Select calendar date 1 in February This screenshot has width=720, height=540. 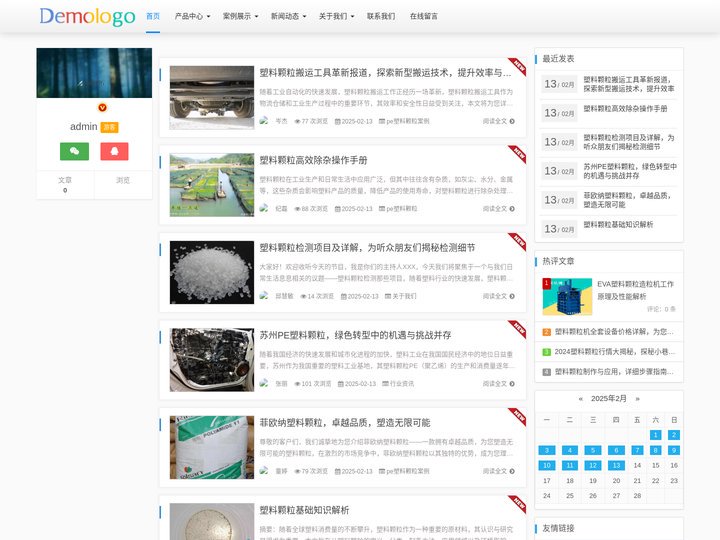[x=655, y=435]
